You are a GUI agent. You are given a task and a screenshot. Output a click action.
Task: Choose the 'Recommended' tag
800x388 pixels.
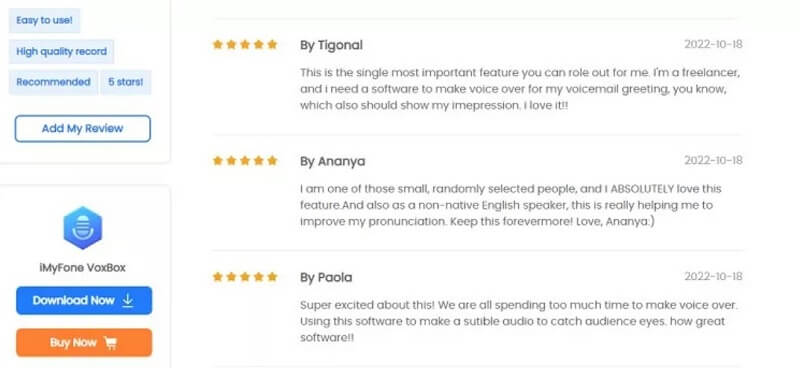[53, 82]
